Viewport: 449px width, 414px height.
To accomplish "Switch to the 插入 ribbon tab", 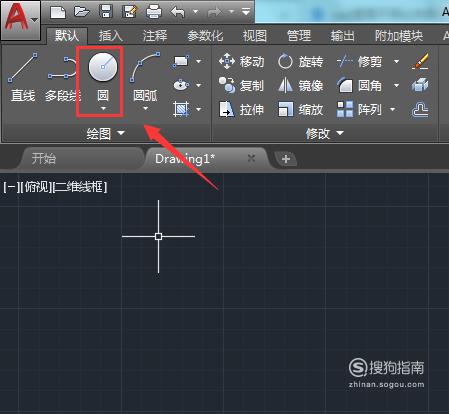I will [111, 35].
